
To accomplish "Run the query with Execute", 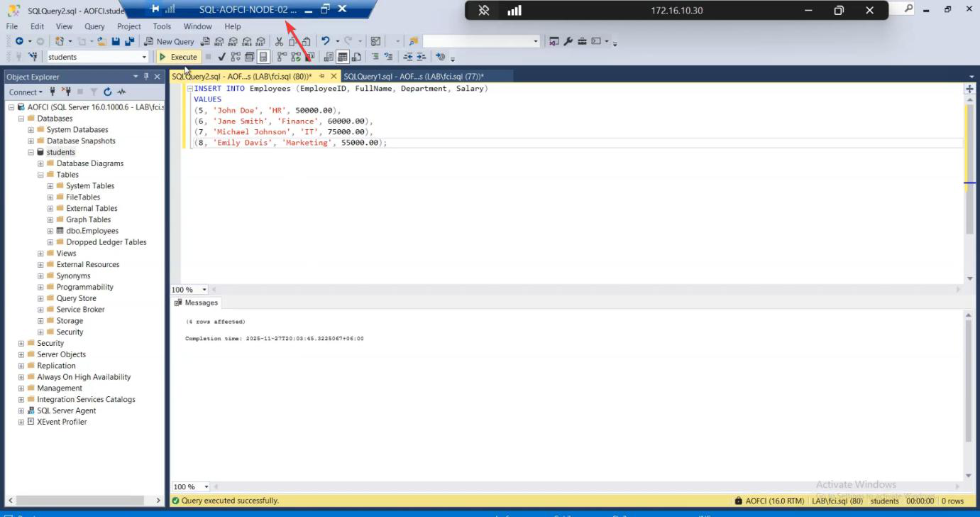I will (x=177, y=57).
